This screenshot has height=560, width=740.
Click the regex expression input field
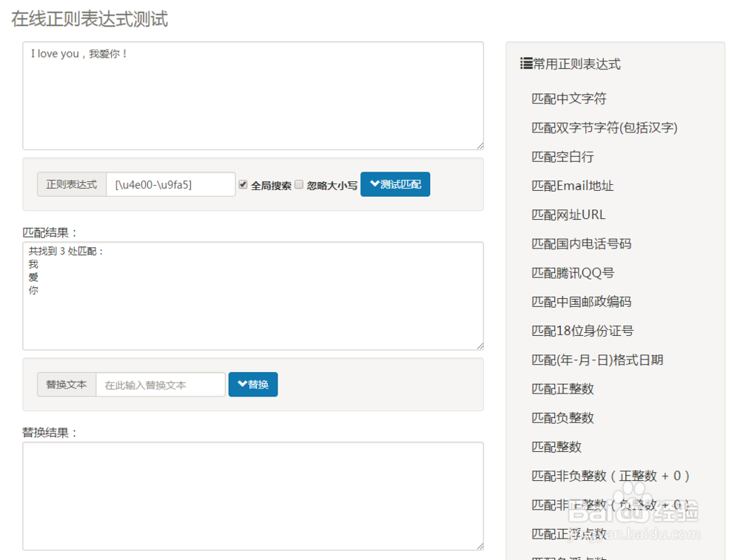[x=170, y=184]
